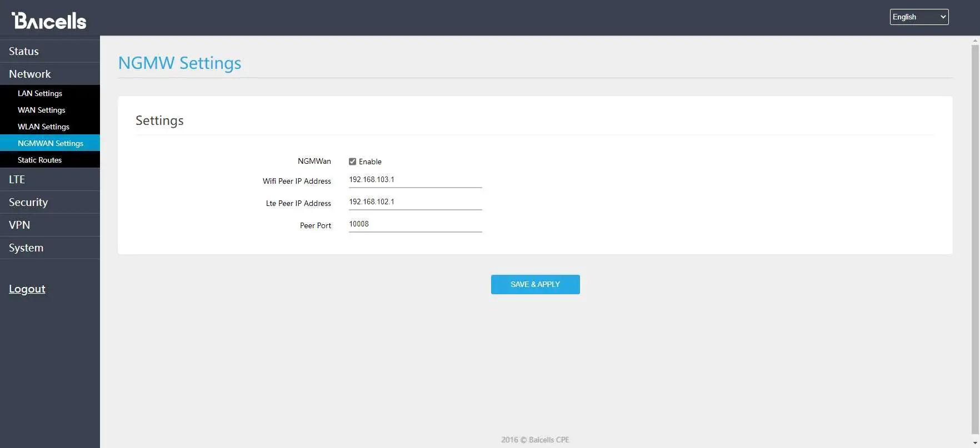Click the Wifi Peer IP Address field
Image resolution: width=980 pixels, height=448 pixels.
coord(415,180)
